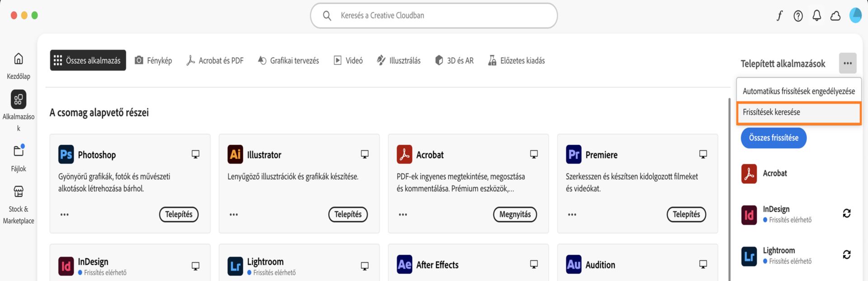Screen dimensions: 868x281
Task: Open the Telepített alkalmazások ellipsis menu
Action: (x=848, y=63)
